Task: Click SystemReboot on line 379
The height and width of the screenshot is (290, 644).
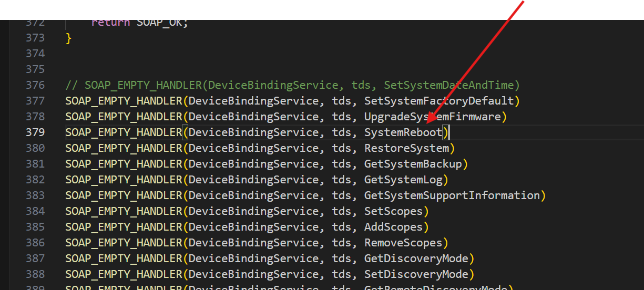Action: pos(403,132)
